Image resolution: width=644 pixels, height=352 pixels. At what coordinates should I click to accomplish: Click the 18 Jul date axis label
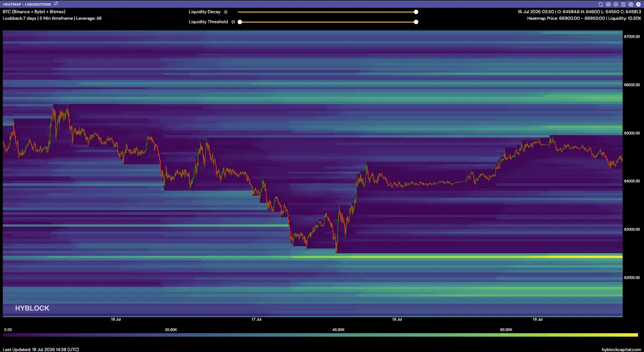[x=397, y=319]
